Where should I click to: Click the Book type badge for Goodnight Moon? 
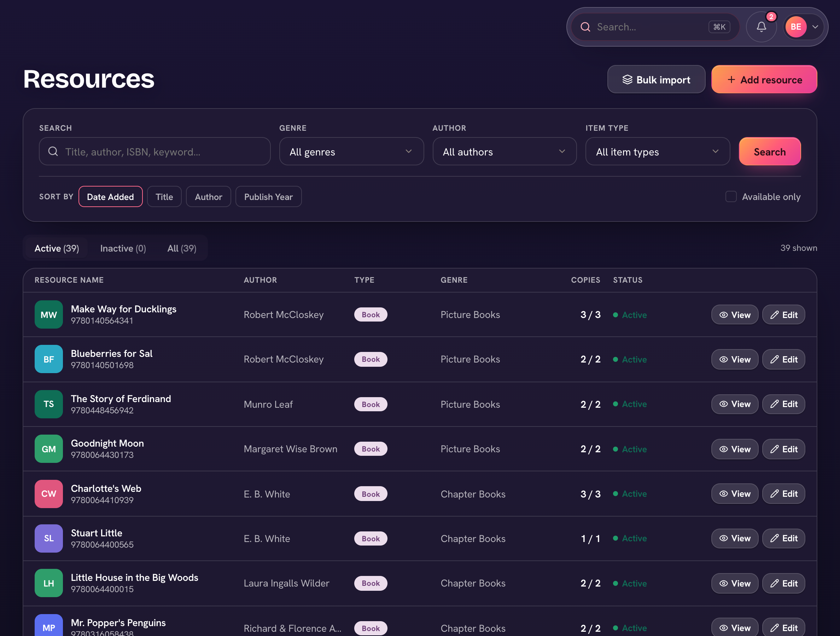[371, 449]
